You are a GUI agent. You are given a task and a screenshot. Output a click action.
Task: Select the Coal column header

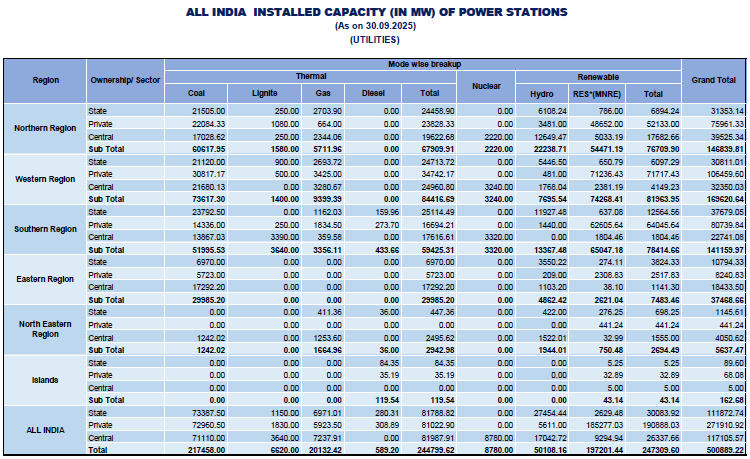click(197, 93)
